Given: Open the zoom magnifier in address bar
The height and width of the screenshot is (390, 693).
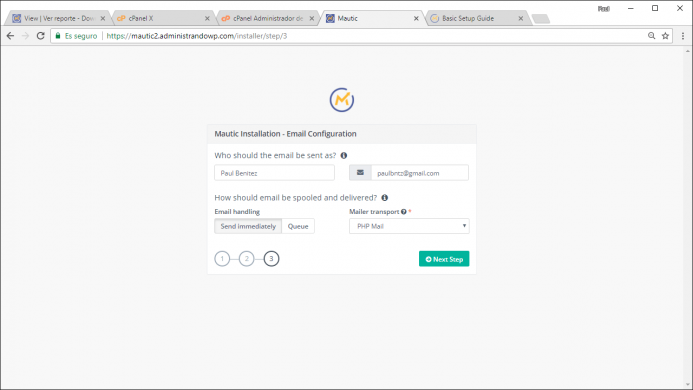Looking at the screenshot, I should pos(651,36).
